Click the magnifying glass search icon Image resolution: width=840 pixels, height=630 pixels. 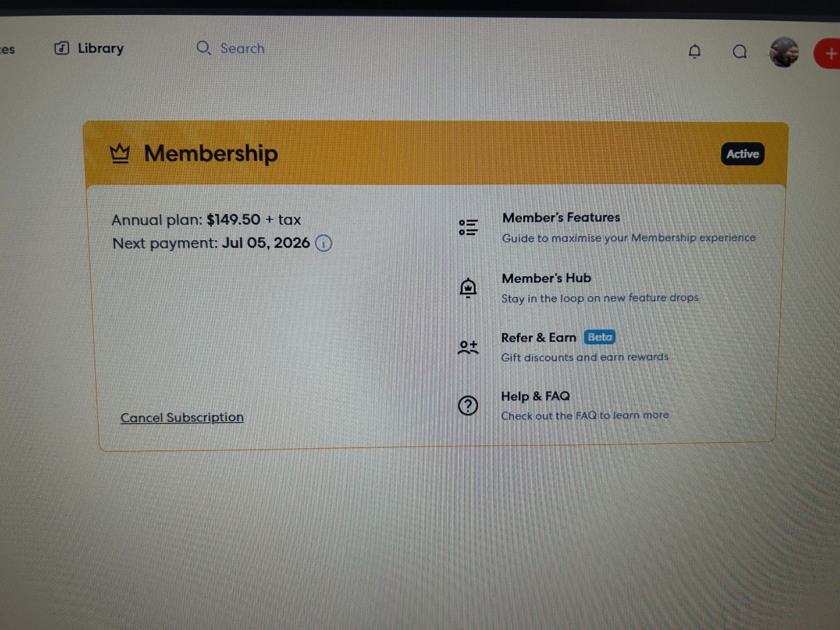click(x=203, y=48)
